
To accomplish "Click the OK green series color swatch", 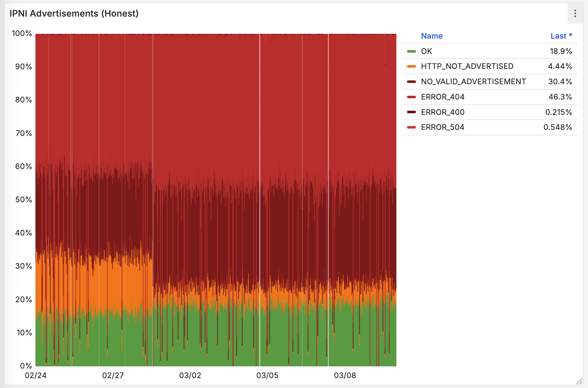I will (x=411, y=51).
